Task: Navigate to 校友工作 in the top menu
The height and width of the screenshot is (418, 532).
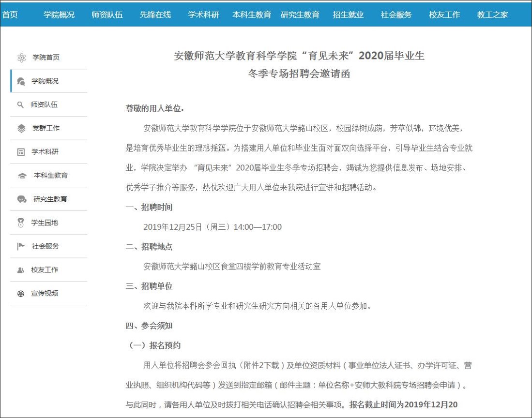Action: (x=444, y=15)
